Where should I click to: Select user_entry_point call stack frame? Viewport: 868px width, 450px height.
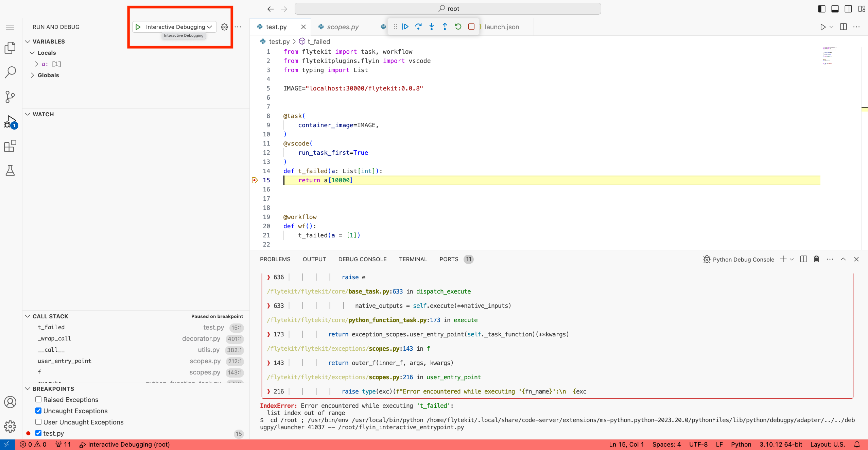65,361
